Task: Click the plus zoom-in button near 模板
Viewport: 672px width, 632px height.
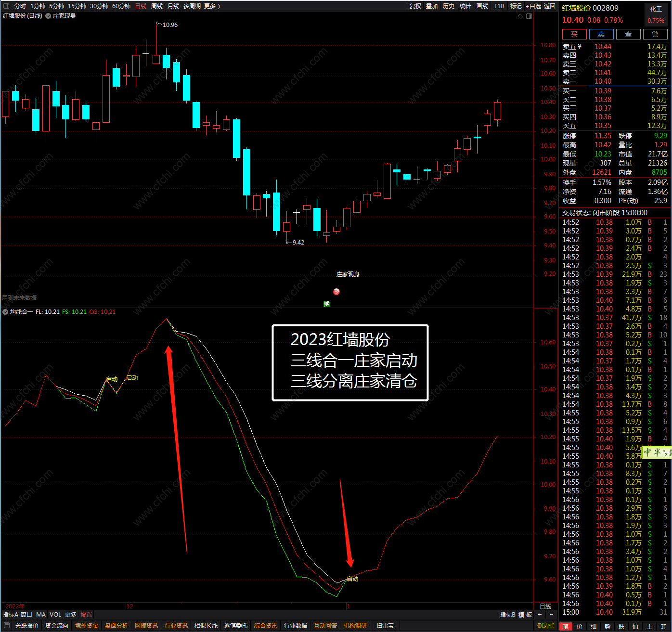Action: (540, 615)
